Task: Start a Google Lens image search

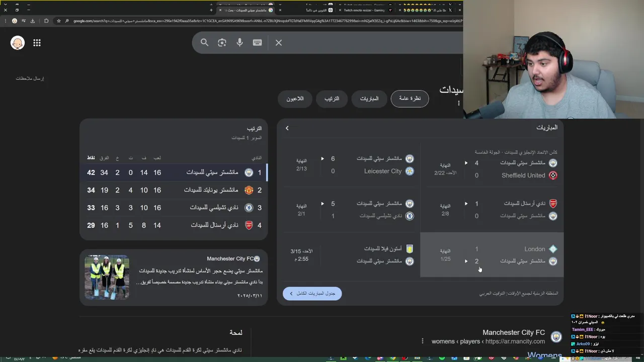Action: click(x=222, y=43)
